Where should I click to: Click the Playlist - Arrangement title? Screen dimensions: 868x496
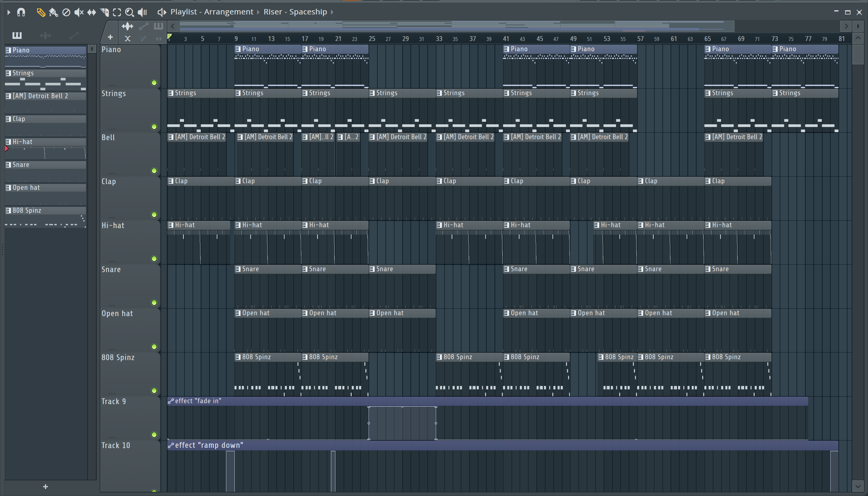tap(212, 12)
